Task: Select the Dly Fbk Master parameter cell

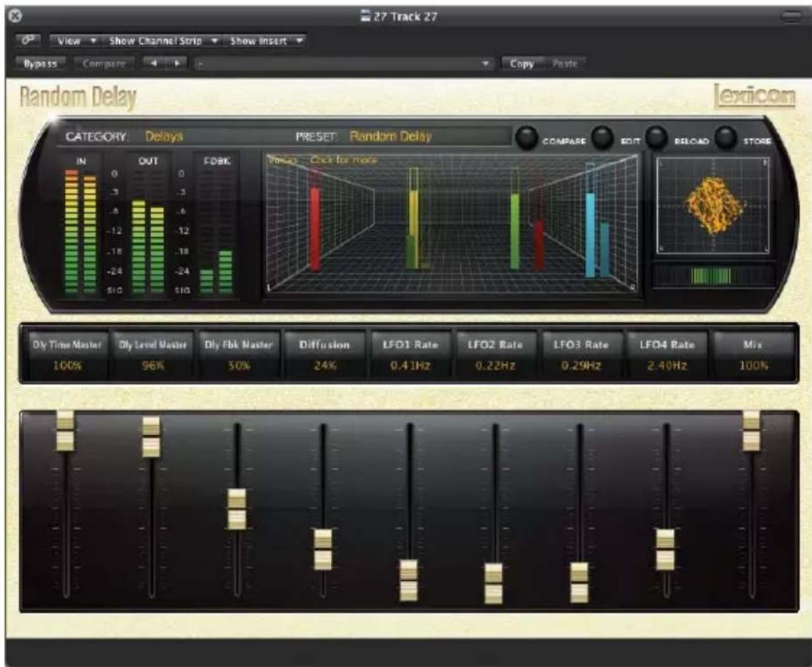Action: coord(237,357)
